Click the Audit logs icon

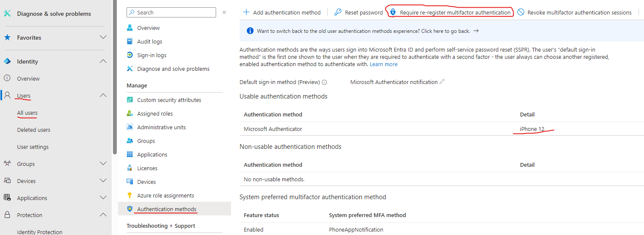(130, 41)
